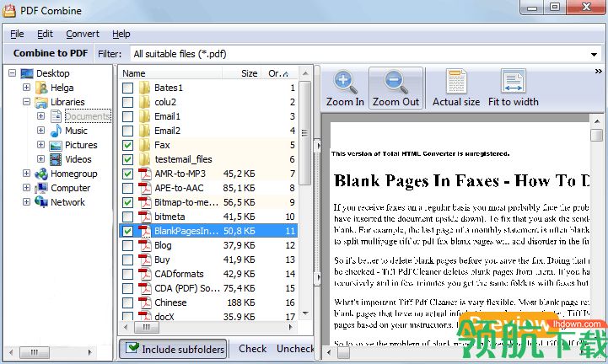
Task: Click the file list vertical scrollbar thumb
Action: point(304,133)
